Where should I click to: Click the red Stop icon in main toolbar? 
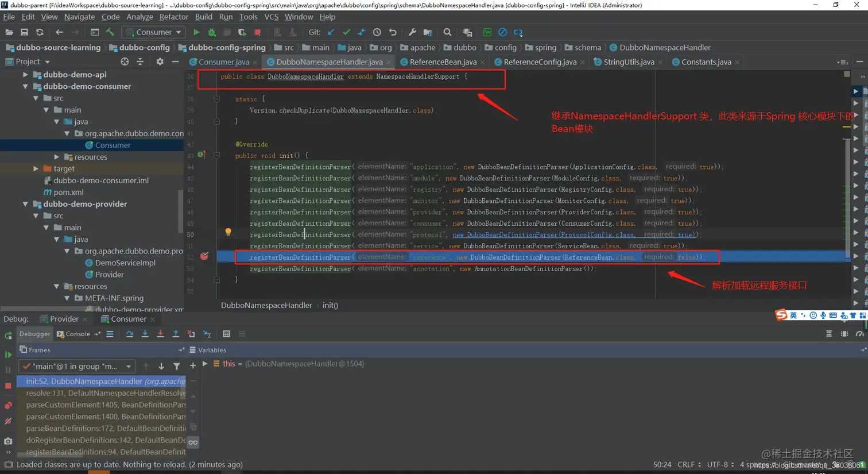coord(258,32)
